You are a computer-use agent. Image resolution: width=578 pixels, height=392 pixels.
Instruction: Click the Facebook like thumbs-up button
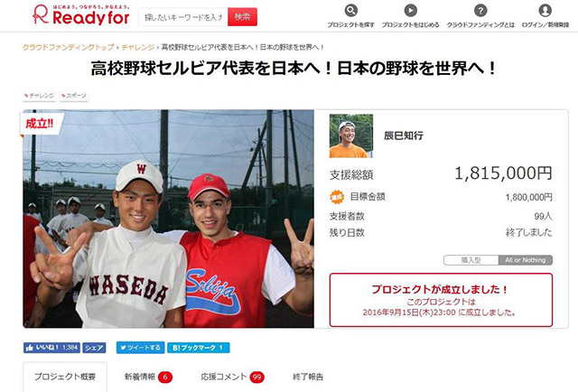pyautogui.click(x=51, y=348)
